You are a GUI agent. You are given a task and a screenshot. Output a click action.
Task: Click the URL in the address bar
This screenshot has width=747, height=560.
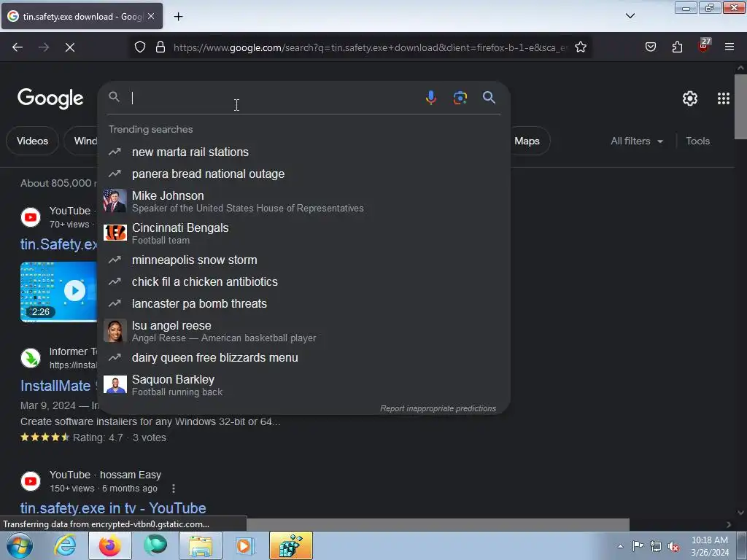coord(371,47)
